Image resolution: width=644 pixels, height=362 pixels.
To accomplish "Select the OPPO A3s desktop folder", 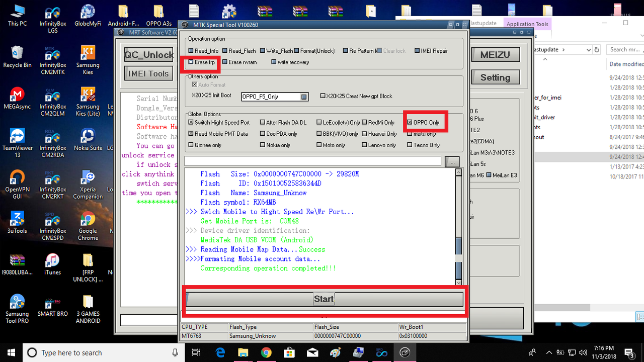I will point(158,15).
